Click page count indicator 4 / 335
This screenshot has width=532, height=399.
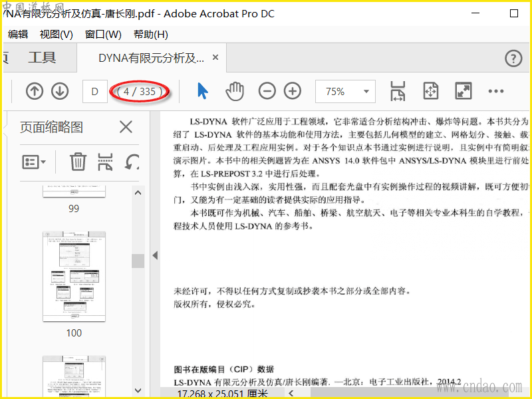(x=140, y=92)
